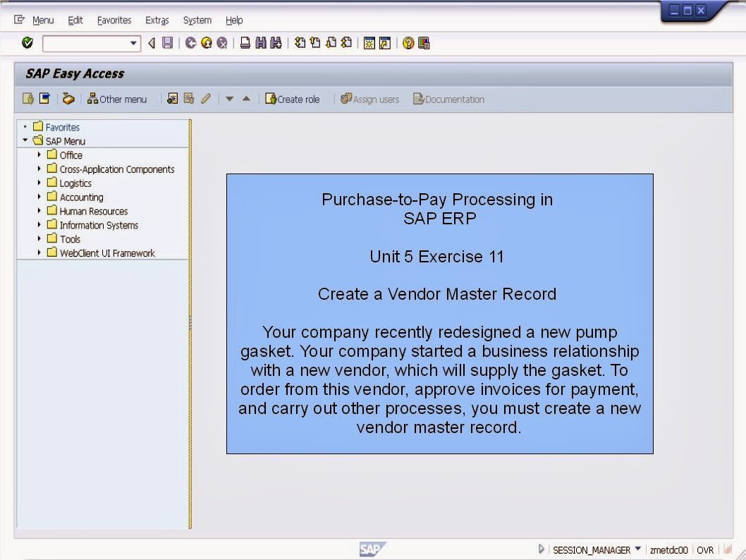Click the Last Page icon

coord(346,43)
